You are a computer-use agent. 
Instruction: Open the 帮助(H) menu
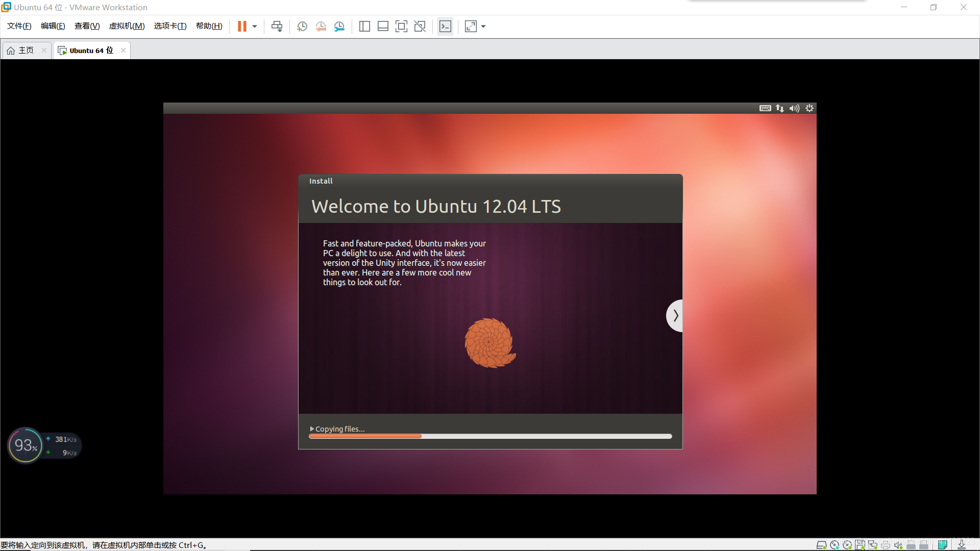click(x=209, y=26)
